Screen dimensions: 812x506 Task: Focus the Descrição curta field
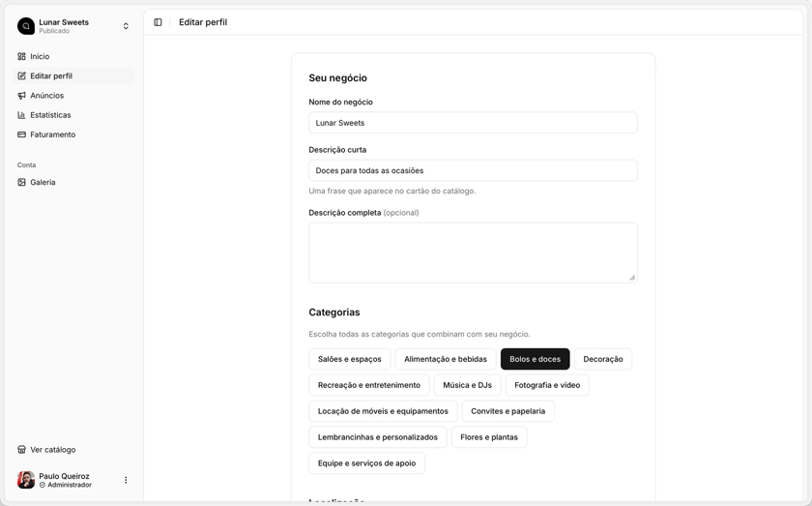coord(473,170)
